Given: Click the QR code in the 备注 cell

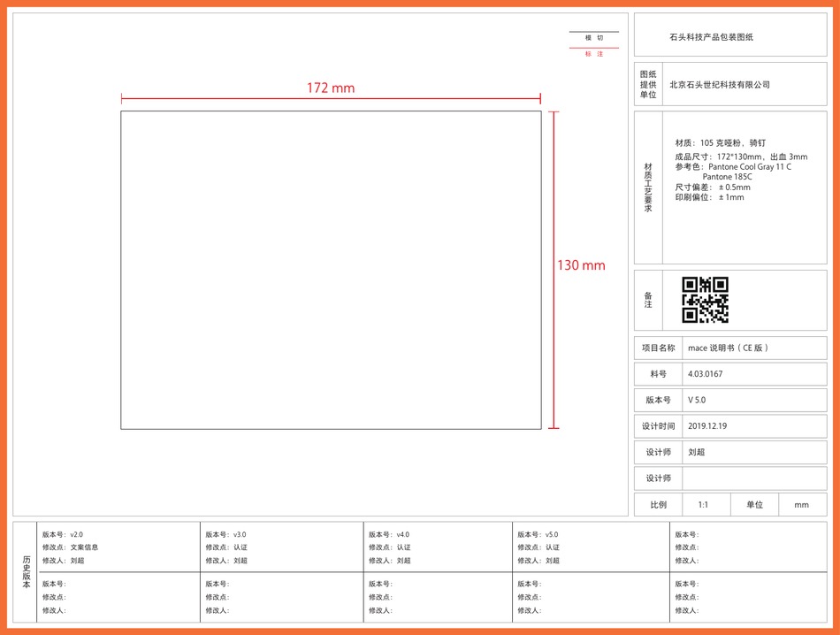Looking at the screenshot, I should click(705, 297).
